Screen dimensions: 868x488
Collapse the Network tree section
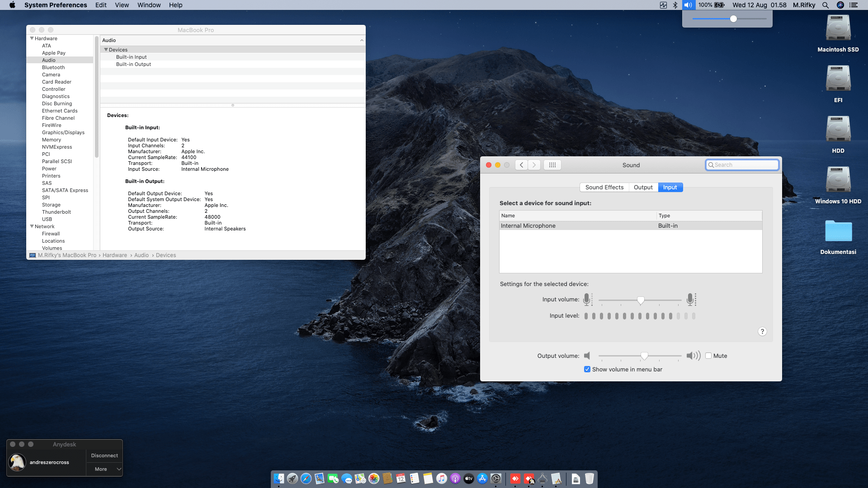click(x=32, y=226)
